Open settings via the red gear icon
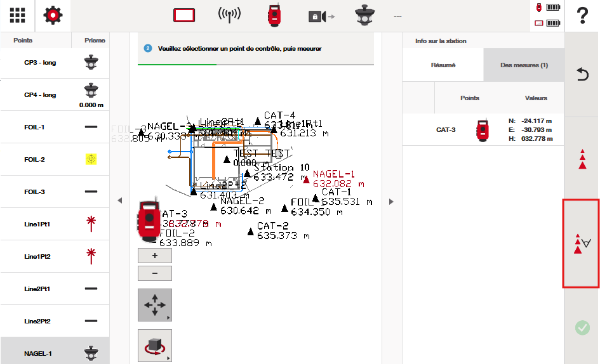Image resolution: width=600 pixels, height=364 pixels. click(x=53, y=16)
